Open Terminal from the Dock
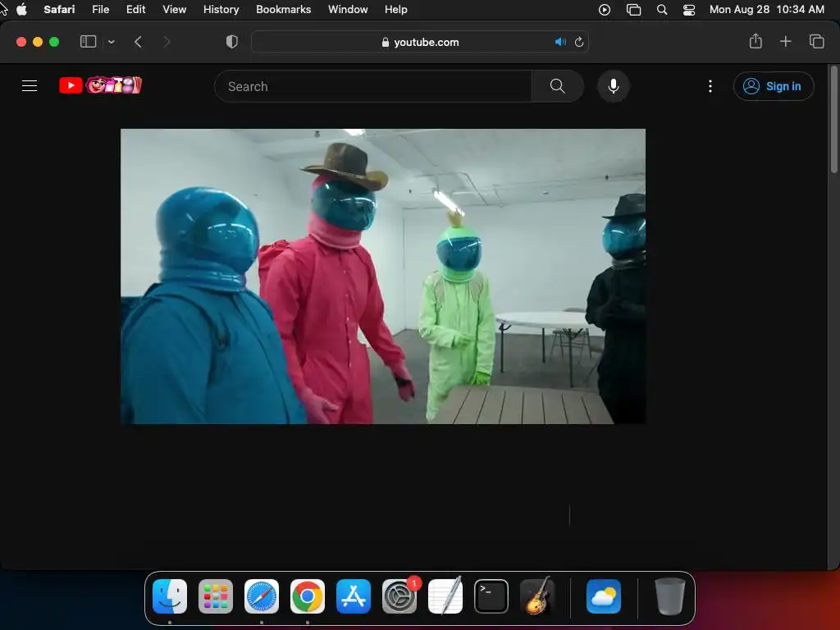This screenshot has height=630, width=840. [x=491, y=596]
